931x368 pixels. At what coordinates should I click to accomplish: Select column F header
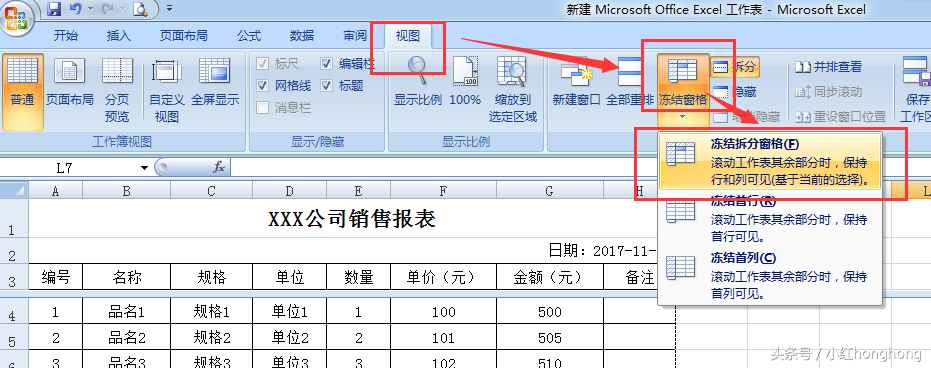(443, 191)
